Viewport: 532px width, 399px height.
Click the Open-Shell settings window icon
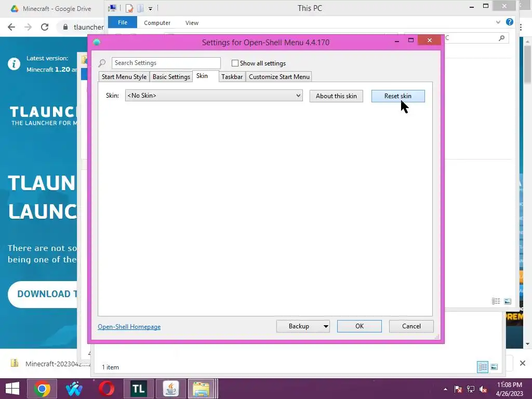pos(97,43)
